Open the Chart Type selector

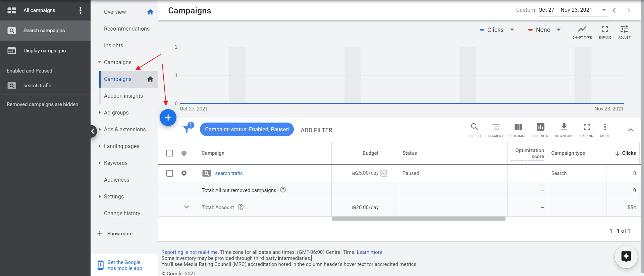tap(582, 32)
